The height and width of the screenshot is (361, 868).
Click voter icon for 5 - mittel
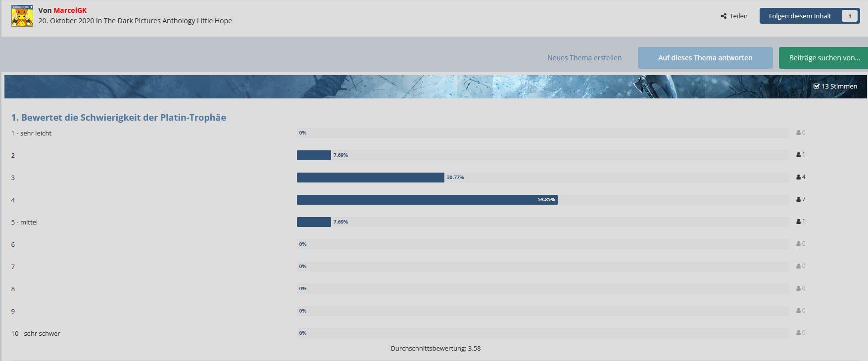tap(798, 222)
